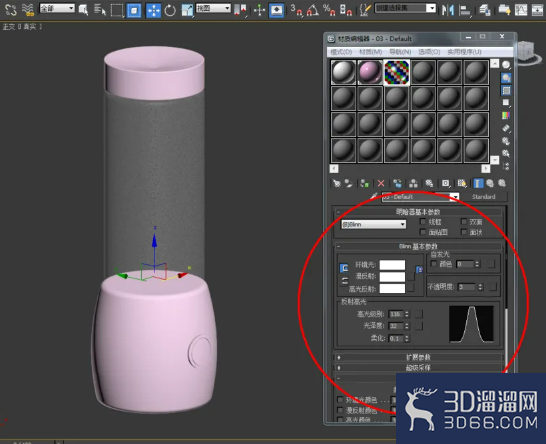Image resolution: width=546 pixels, height=444 pixels.
Task: Enable the 面贴图 (Face Map) checkbox
Action: pyautogui.click(x=423, y=232)
